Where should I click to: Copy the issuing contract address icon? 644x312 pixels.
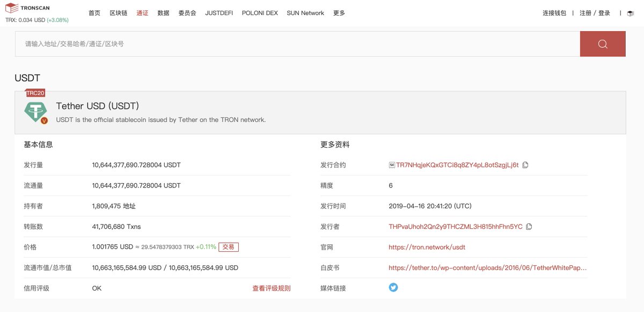[x=525, y=165]
